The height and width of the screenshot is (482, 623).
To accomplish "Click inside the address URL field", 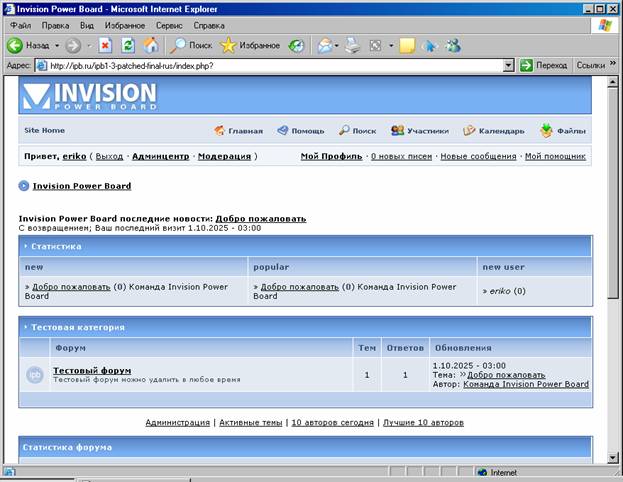I will tap(270, 65).
